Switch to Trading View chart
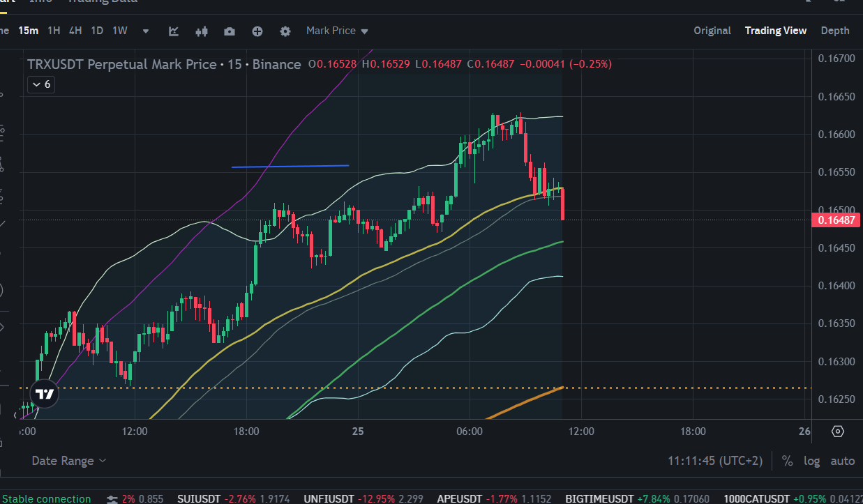863x504 pixels. tap(776, 31)
